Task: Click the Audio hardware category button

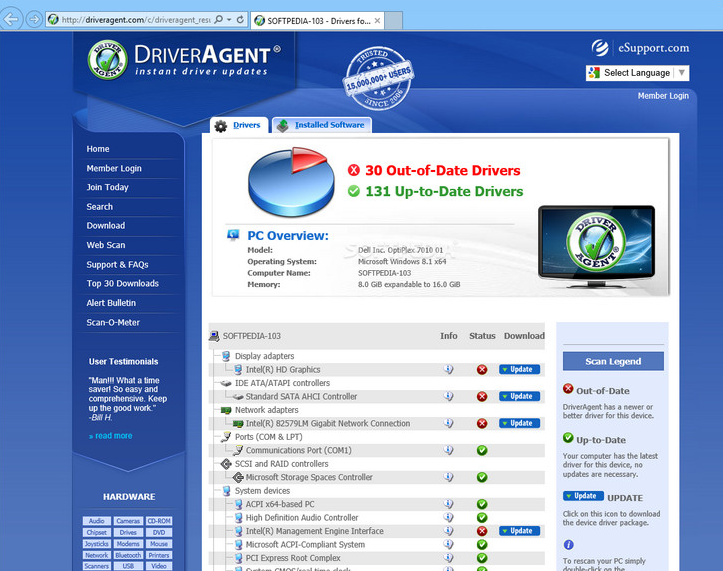Action: click(x=97, y=521)
